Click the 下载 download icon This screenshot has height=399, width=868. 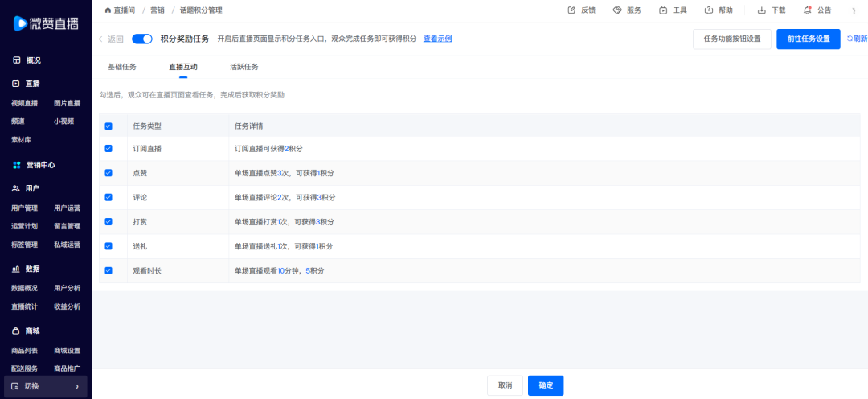(x=761, y=10)
